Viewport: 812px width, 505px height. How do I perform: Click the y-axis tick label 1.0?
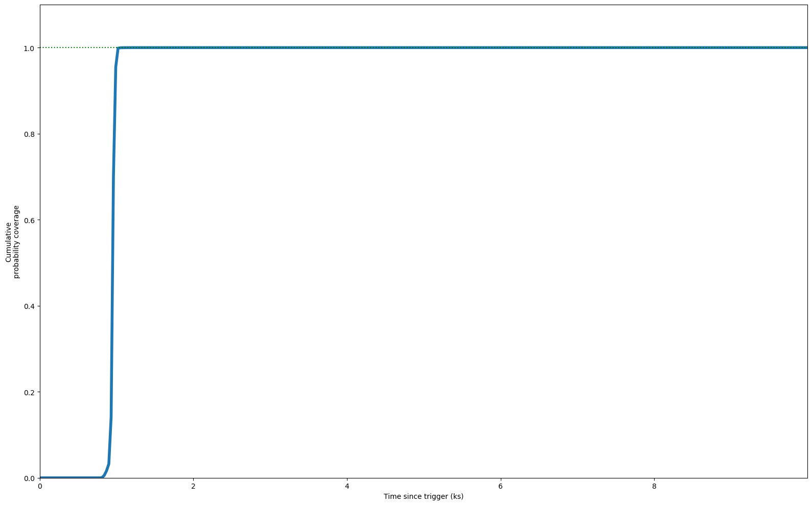[x=30, y=48]
